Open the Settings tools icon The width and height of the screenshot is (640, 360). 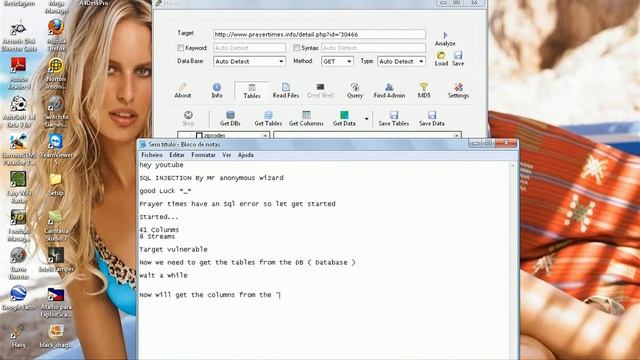458,87
